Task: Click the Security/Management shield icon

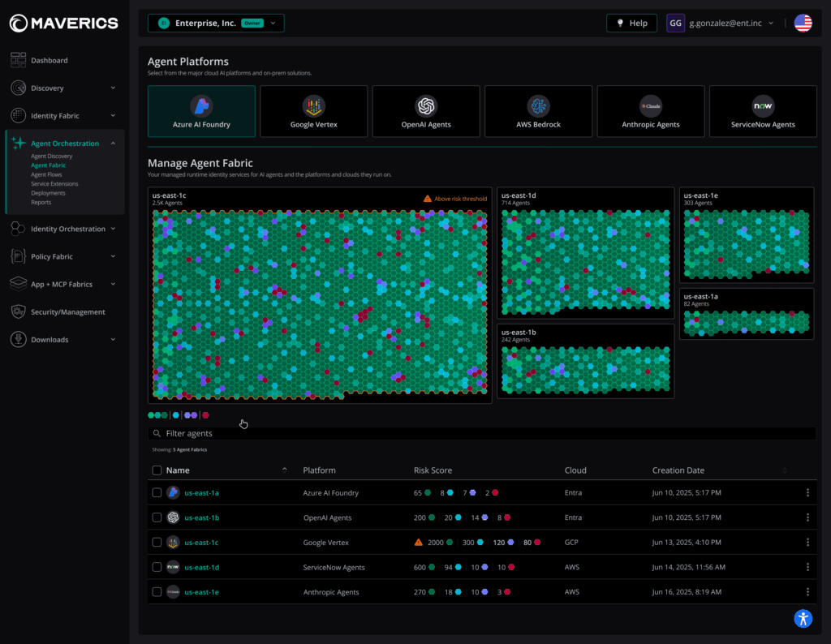Action: tap(19, 312)
